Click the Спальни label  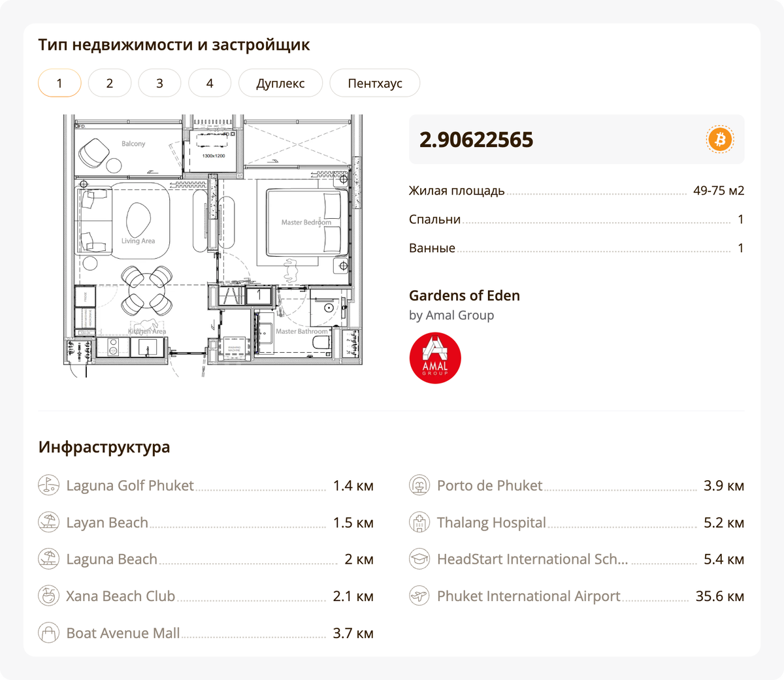(x=435, y=219)
